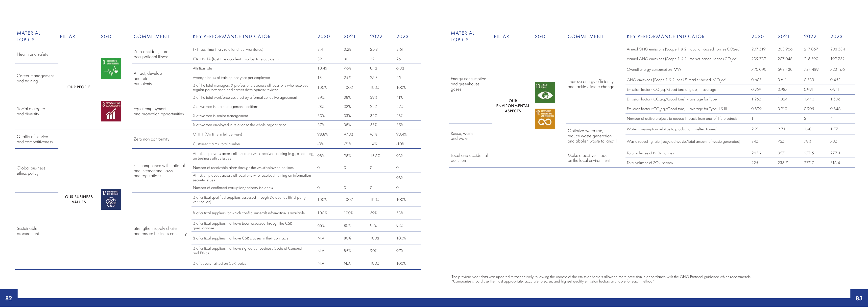
Task: Click 'Equal employment and promotion opportunities'
Action: coord(159,111)
